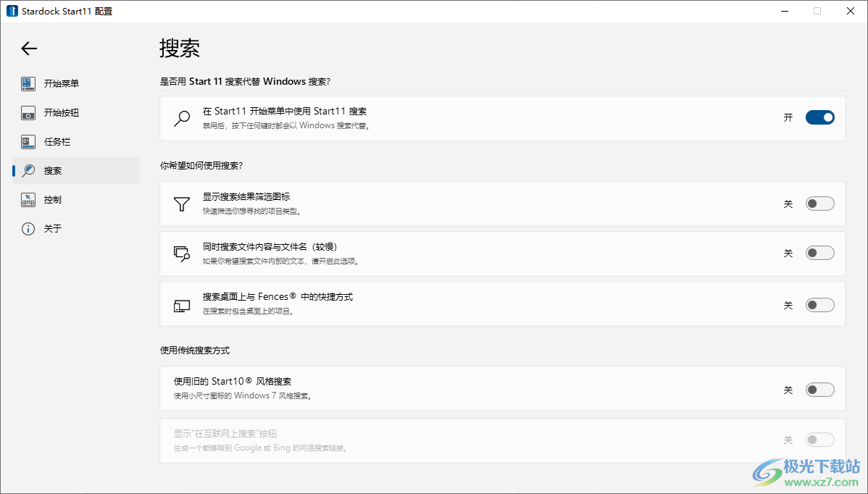Click the 搜索 magnifier sidebar icon
The width and height of the screenshot is (868, 494).
point(28,171)
